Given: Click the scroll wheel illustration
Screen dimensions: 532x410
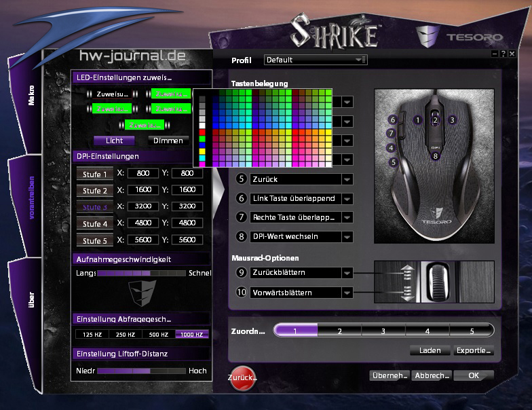Looking at the screenshot, I should (438, 282).
